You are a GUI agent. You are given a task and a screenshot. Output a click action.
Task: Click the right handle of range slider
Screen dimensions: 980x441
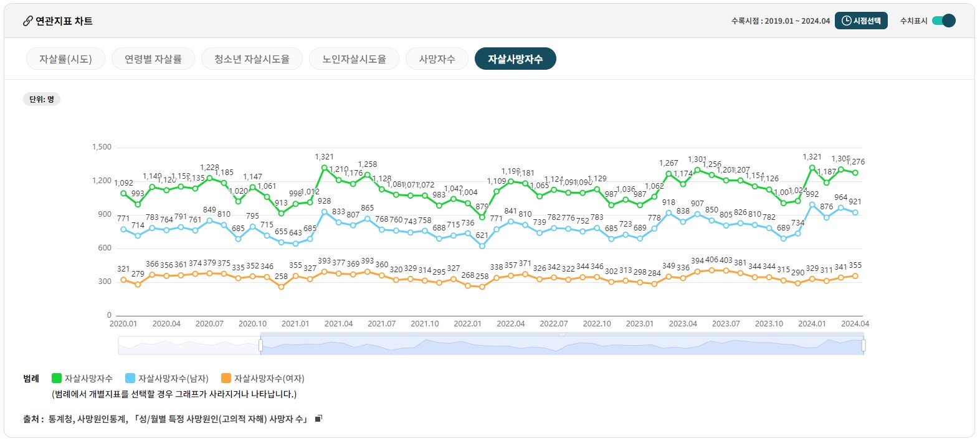pyautogui.click(x=863, y=345)
